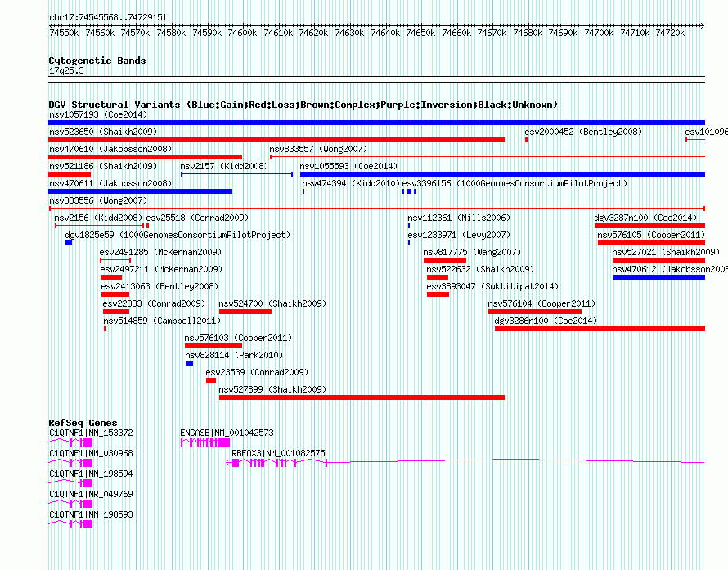Open variant esv2413063 (Bentley2008)
This screenshot has height=570, width=728.
click(160, 286)
